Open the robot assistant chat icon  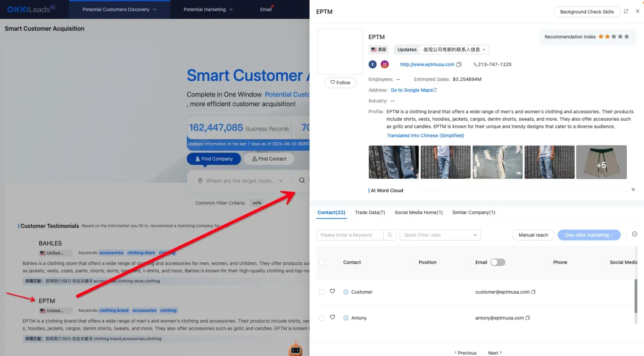pos(295,349)
